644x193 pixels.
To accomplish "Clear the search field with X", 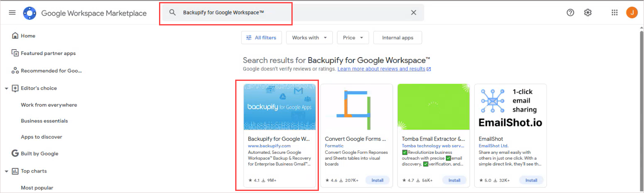I will (x=413, y=13).
